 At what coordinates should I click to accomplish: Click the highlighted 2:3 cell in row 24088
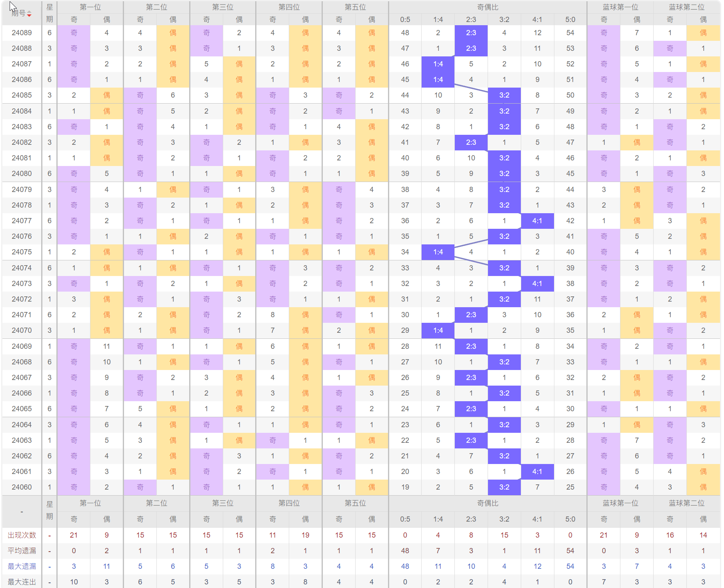(x=471, y=48)
